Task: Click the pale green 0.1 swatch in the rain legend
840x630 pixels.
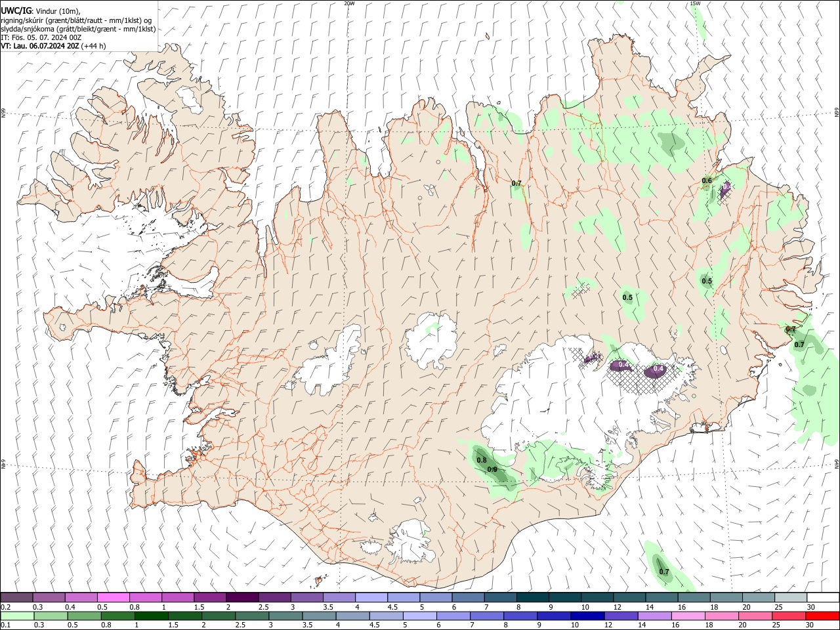Action: point(17,616)
